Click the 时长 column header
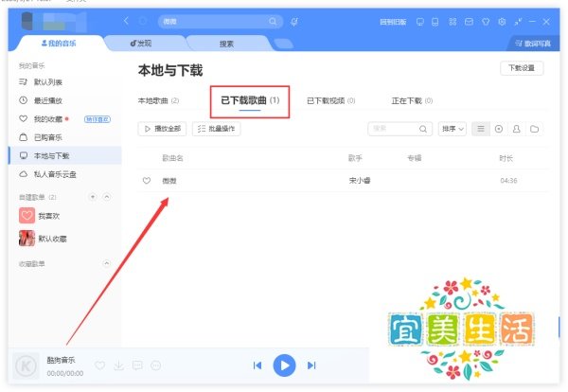Image resolution: width=568 pixels, height=392 pixels. coord(506,158)
